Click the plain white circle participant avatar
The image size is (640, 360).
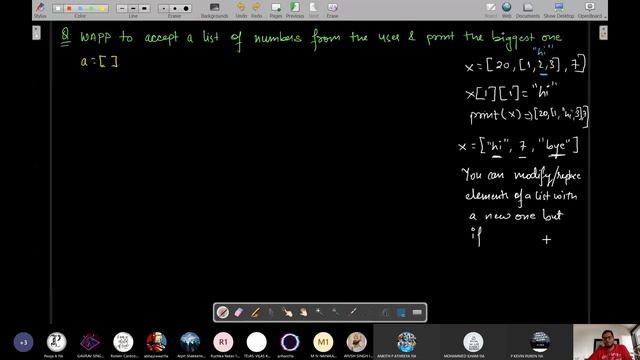point(257,342)
